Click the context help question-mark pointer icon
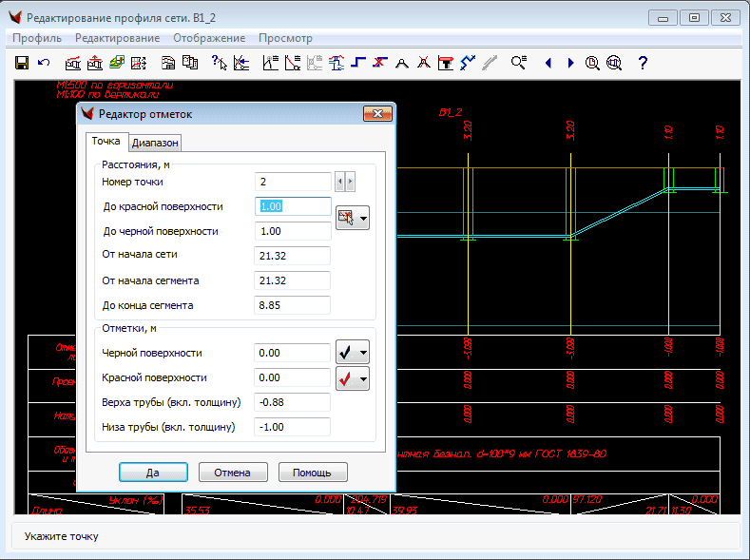This screenshot has height=560, width=750. point(219,64)
